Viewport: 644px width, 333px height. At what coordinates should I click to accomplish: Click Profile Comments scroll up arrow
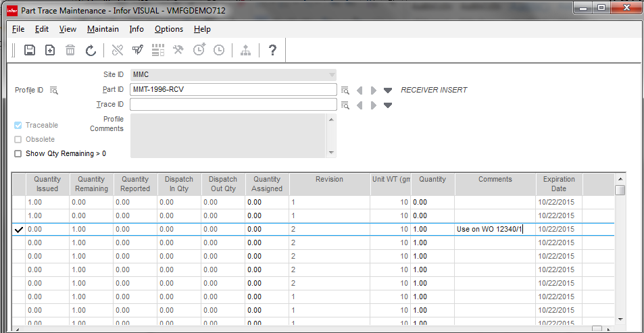tap(331, 119)
